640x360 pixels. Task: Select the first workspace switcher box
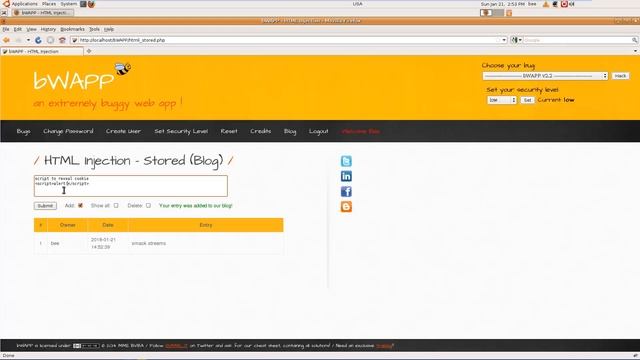click(x=486, y=13)
